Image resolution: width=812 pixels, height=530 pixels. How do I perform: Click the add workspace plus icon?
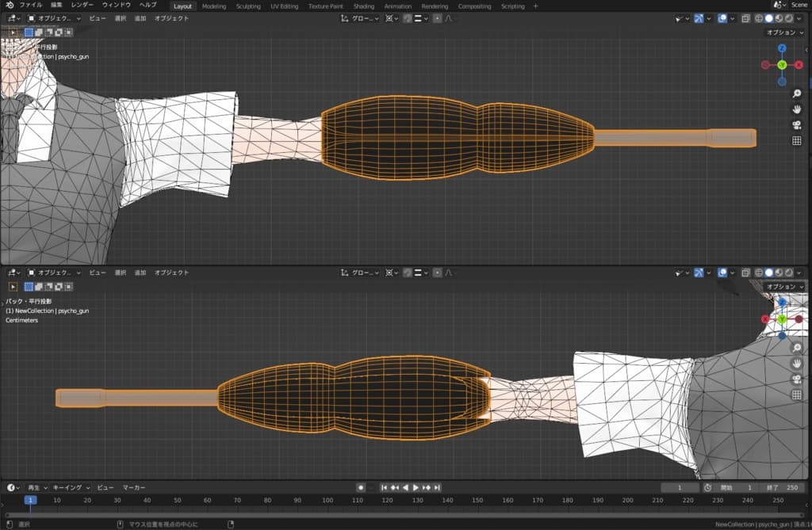click(x=535, y=6)
